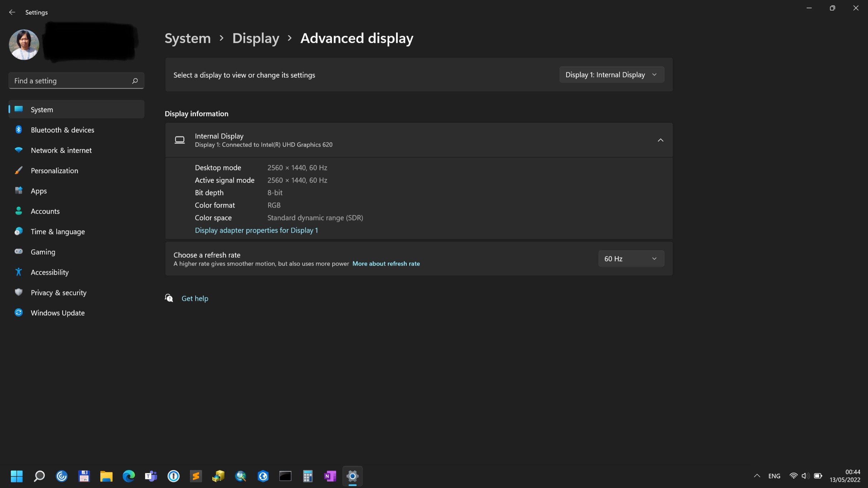Launch Microsoft Edge from taskbar
The image size is (868, 488).
click(129, 476)
